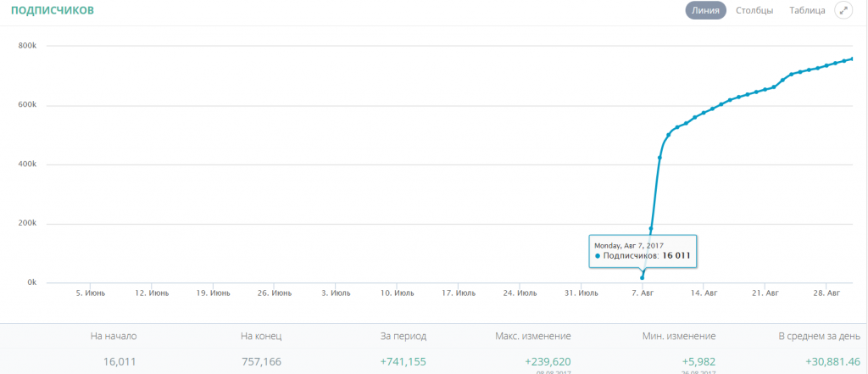The height and width of the screenshot is (374, 868).
Task: Click the Aug 7 data point
Action: click(x=642, y=277)
